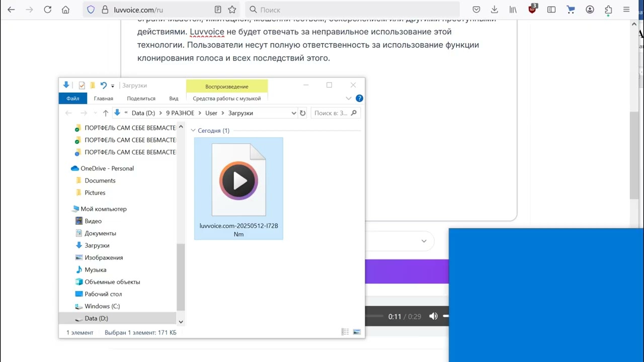Open red shield extension with badge 3

click(533, 9)
